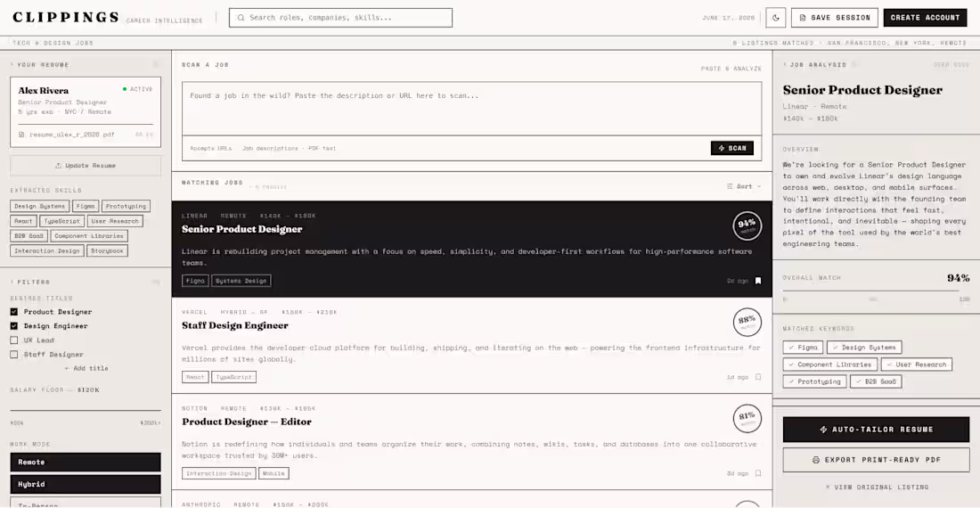Image resolution: width=980 pixels, height=508 pixels.
Task: Click the Storybook skill tag
Action: tap(107, 251)
